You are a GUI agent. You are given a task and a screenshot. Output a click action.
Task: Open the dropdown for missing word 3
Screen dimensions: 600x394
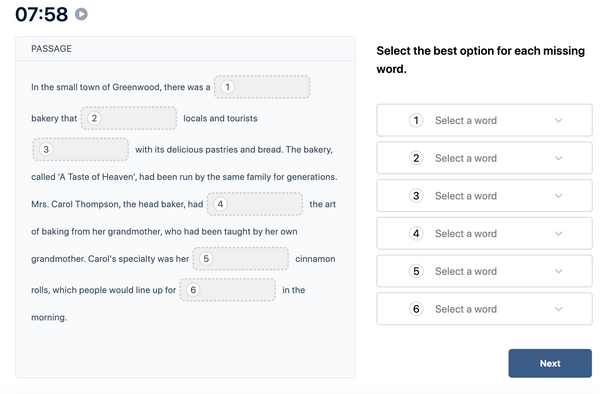click(x=484, y=196)
